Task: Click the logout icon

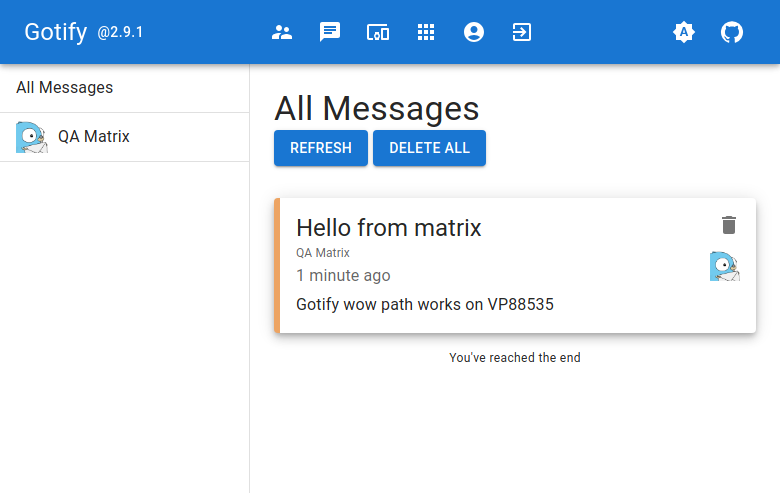Action: click(522, 32)
